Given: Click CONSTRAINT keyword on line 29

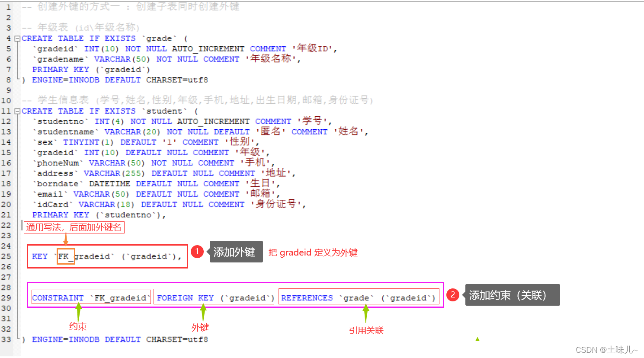Looking at the screenshot, I should (x=58, y=298).
